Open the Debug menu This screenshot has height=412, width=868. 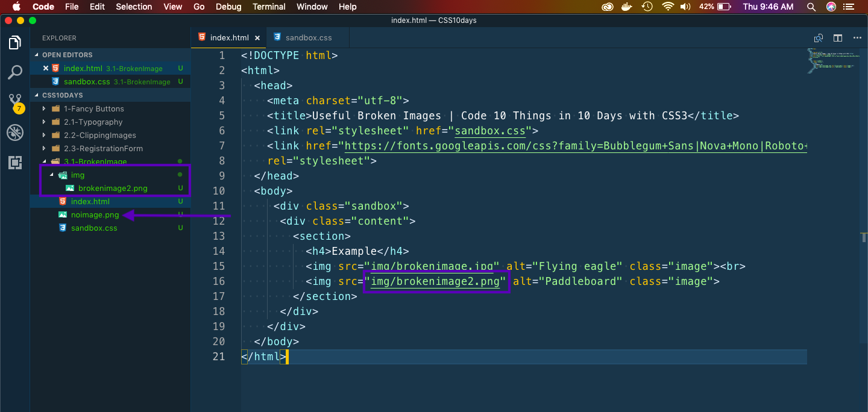[228, 7]
